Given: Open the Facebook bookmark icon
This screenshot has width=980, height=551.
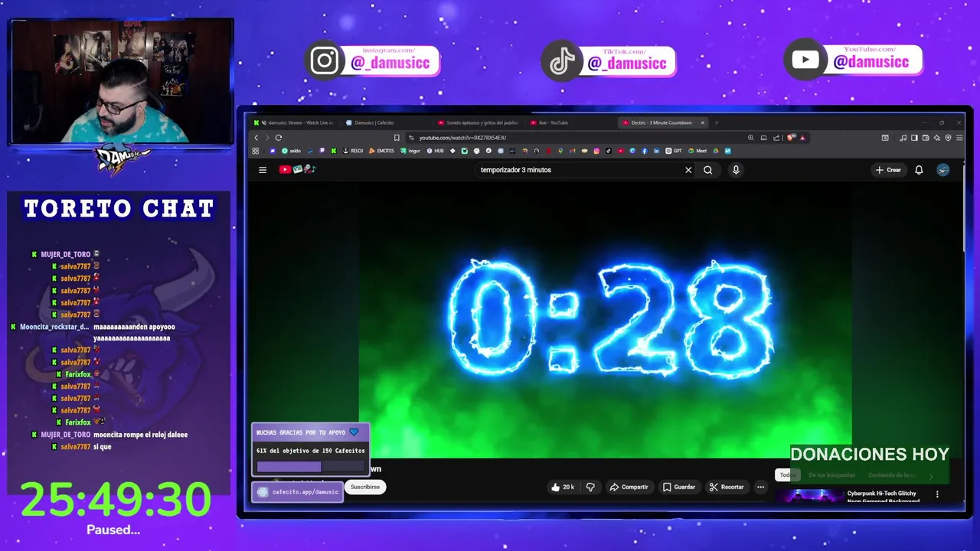Looking at the screenshot, I should point(645,151).
